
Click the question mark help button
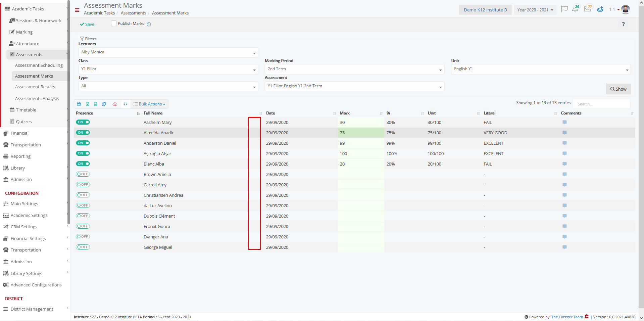pyautogui.click(x=623, y=24)
